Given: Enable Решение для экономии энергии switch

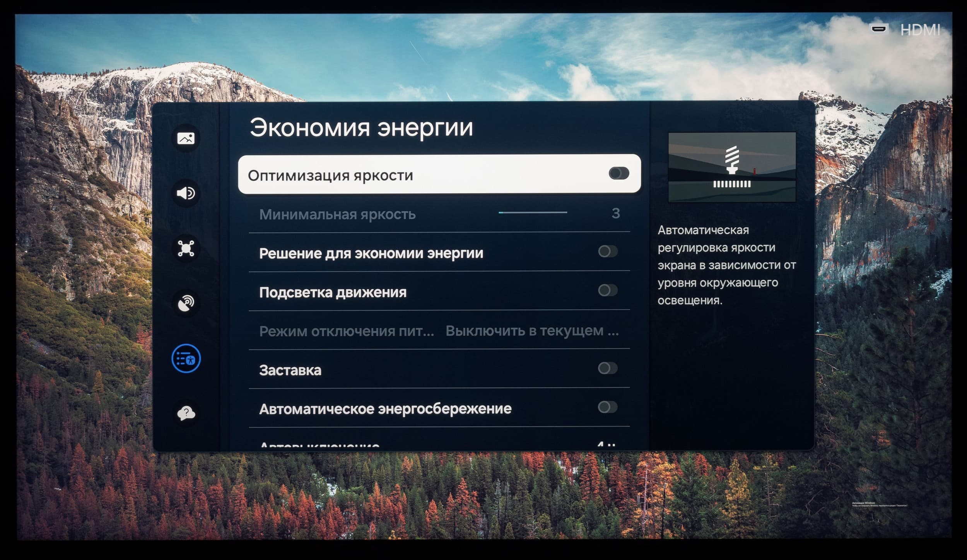Looking at the screenshot, I should click(x=608, y=252).
